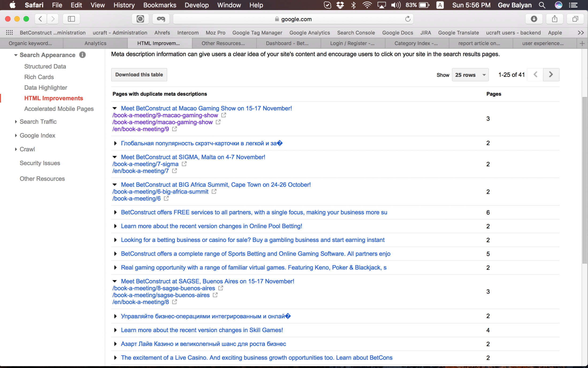Click the google.com address bar field

(293, 19)
